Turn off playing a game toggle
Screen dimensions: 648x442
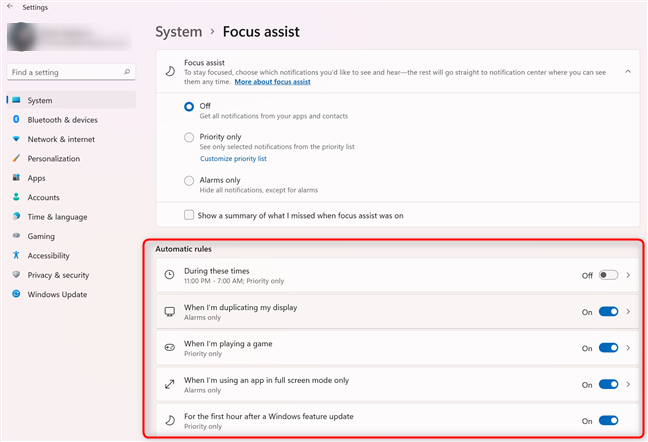[608, 348]
